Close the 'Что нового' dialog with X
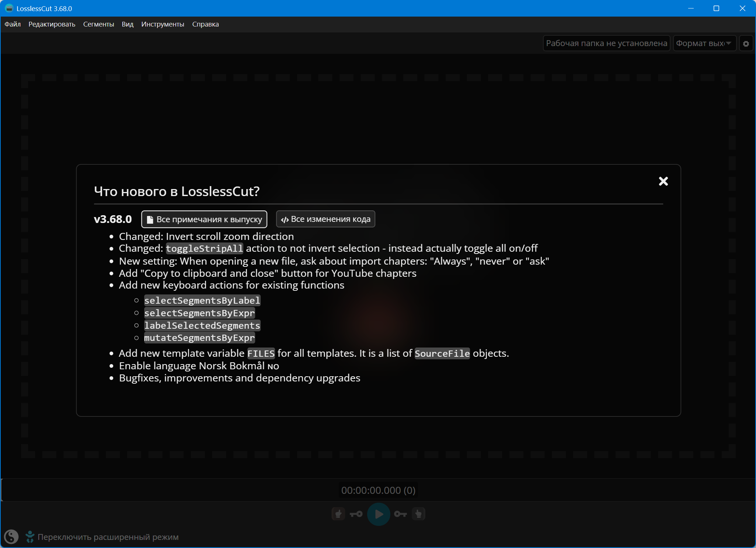 [x=663, y=181]
